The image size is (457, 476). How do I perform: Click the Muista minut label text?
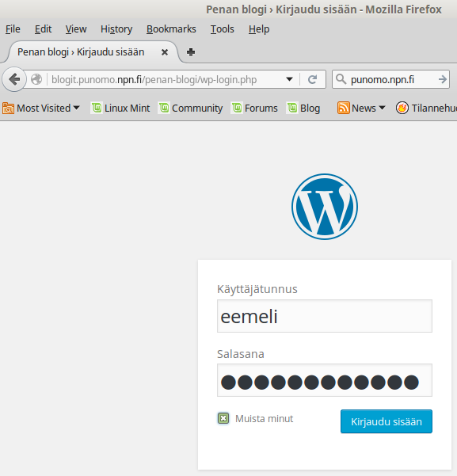tap(265, 419)
